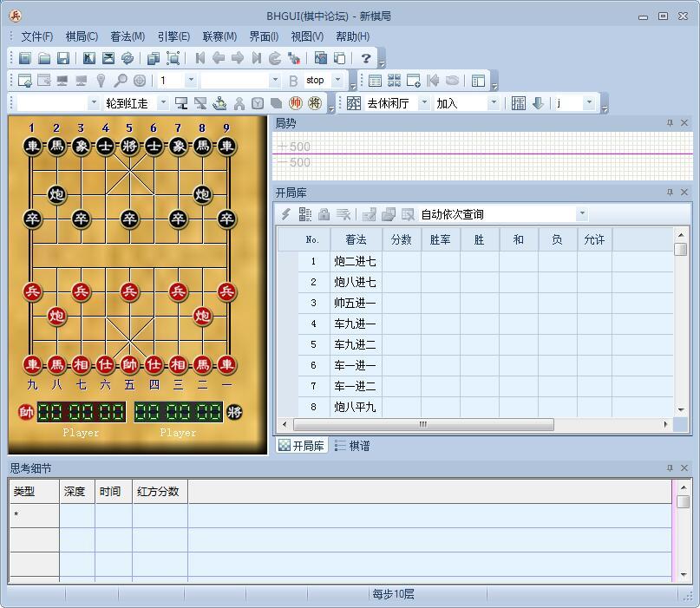This screenshot has height=608, width=700.
Task: Open the 视图(V) menu
Action: coord(307,36)
